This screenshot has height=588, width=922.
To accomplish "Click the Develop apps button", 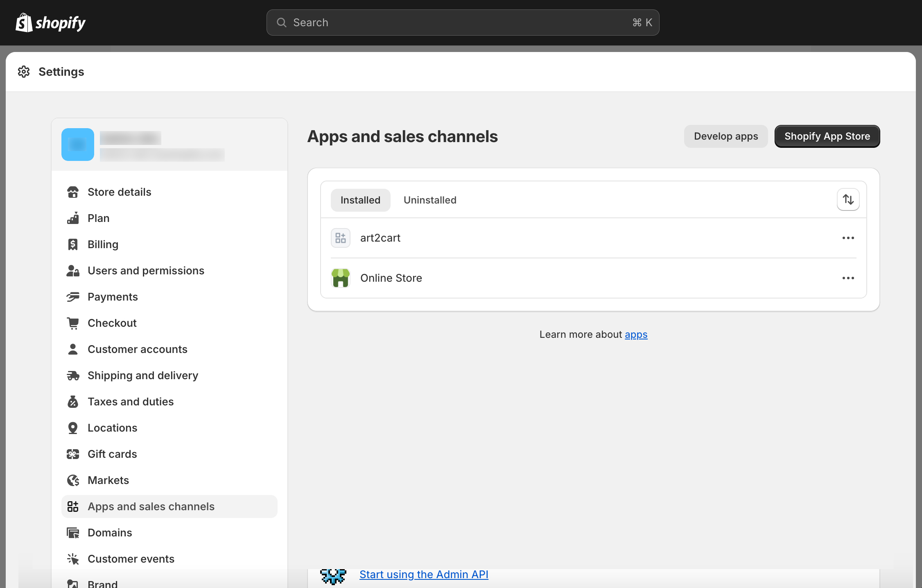I will [725, 136].
